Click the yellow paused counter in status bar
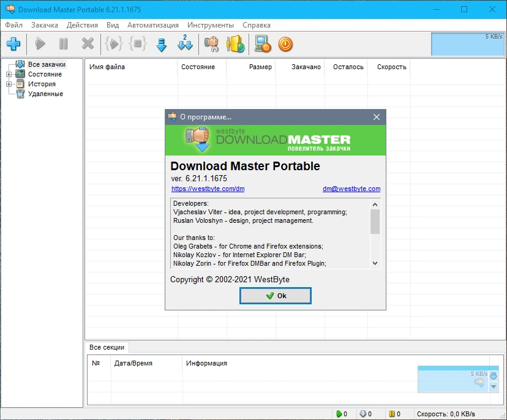Screen dimensions: 507x420 [395, 414]
